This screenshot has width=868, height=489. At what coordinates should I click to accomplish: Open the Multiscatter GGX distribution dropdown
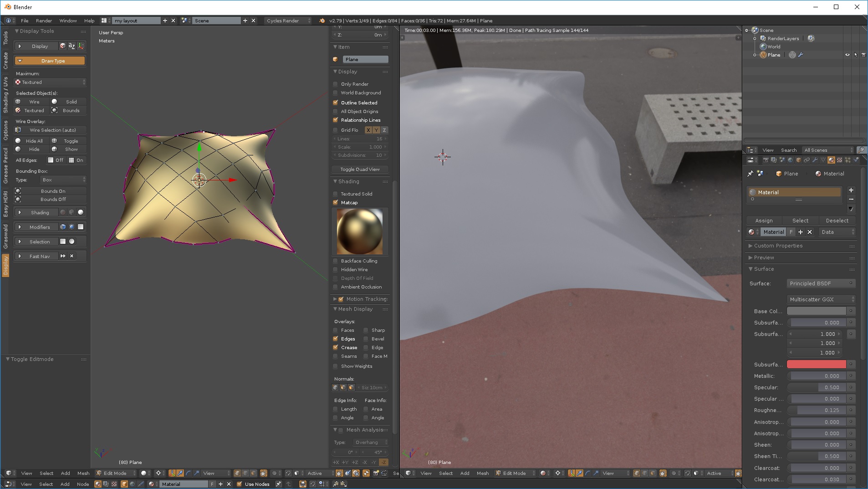821,299
